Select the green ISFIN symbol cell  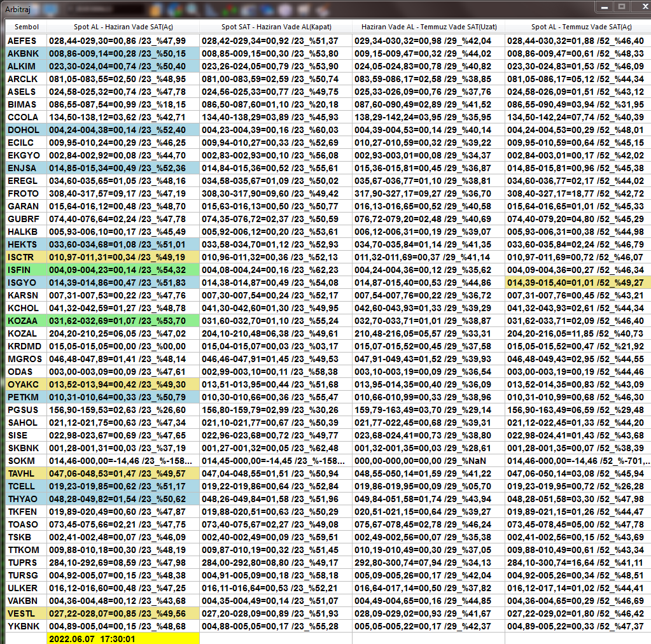(26, 270)
